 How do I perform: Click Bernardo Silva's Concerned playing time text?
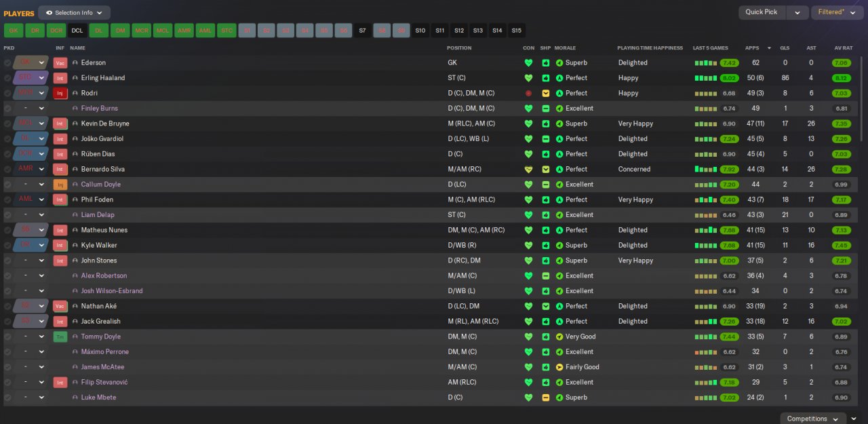click(x=634, y=169)
